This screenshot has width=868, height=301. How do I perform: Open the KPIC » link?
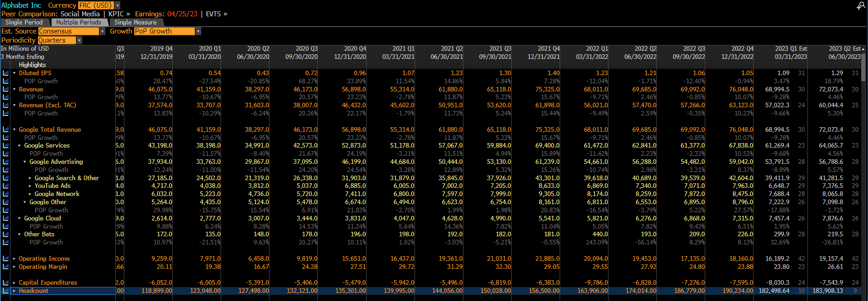(119, 14)
